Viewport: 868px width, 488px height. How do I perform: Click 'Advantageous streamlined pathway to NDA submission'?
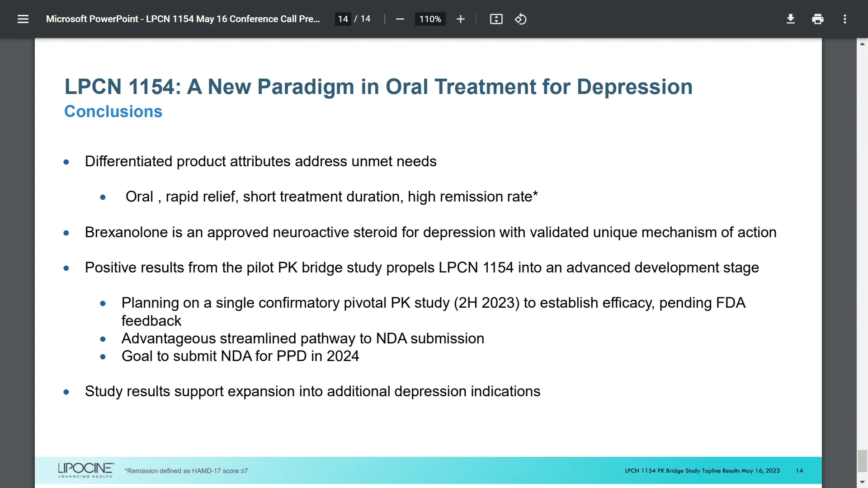point(303,338)
